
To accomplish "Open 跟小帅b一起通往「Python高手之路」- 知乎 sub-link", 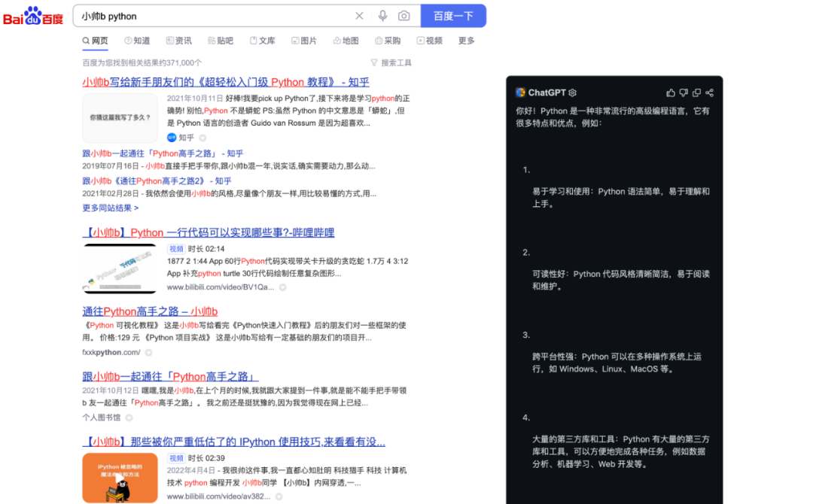I will (x=163, y=154).
